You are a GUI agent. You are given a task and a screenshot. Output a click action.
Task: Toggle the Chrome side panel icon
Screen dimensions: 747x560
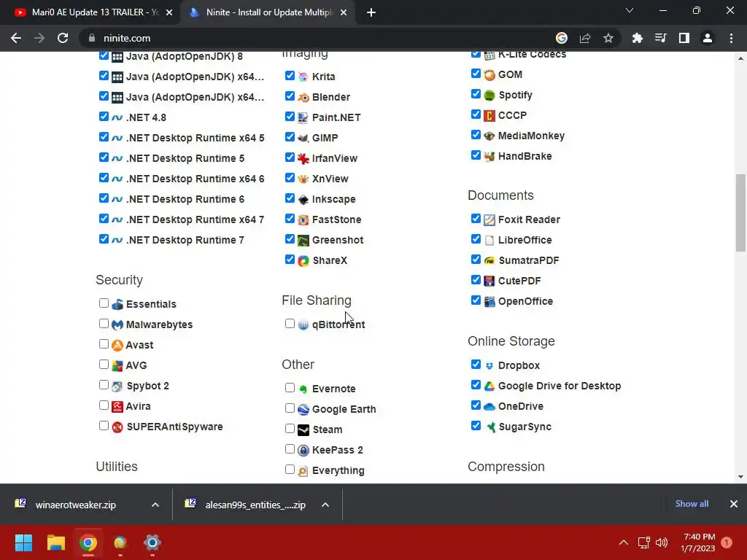684,38
